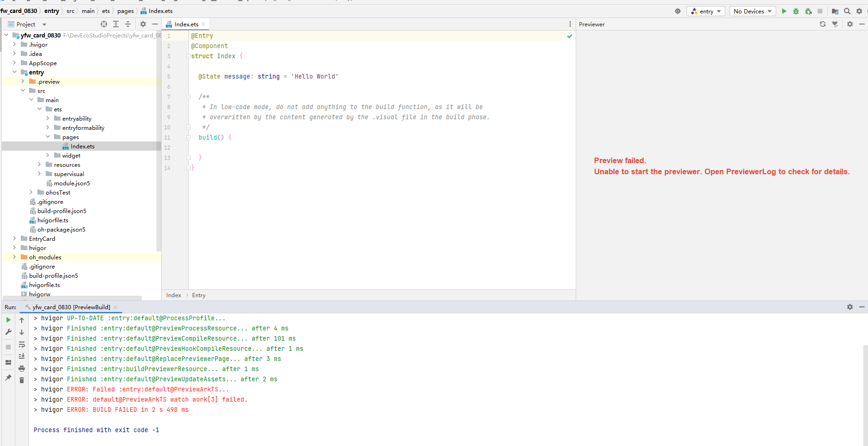The image size is (868, 446).
Task: Click the pages breadcrumb in navigation bar
Action: click(x=125, y=11)
